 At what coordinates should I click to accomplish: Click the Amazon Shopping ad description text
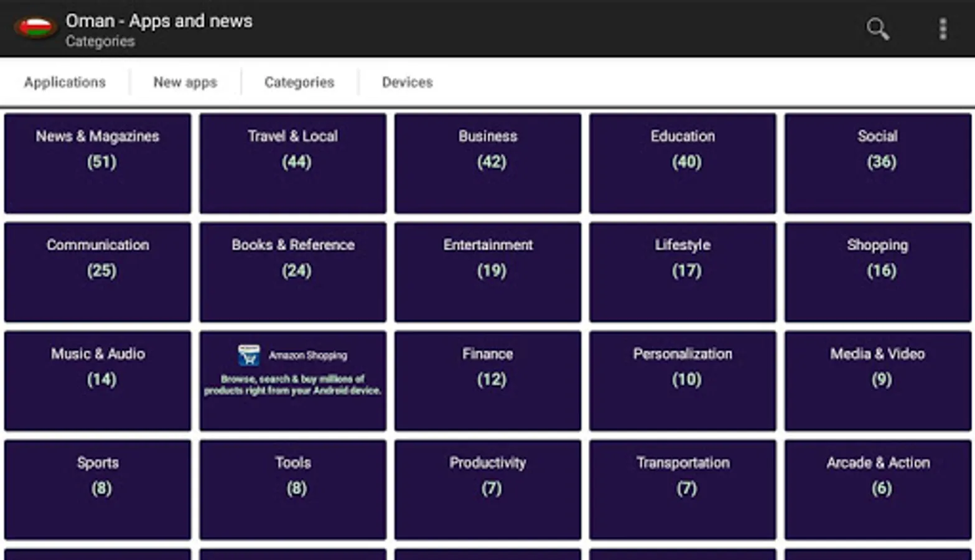[292, 385]
